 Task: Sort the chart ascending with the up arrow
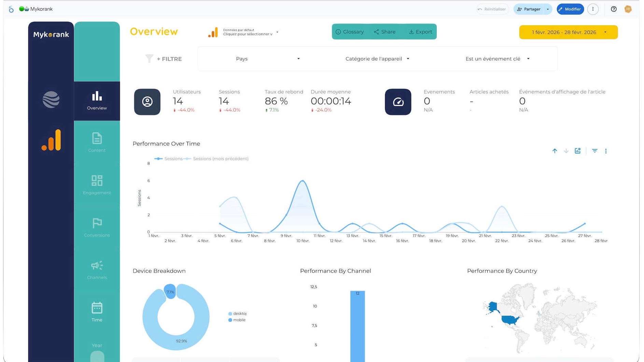pyautogui.click(x=555, y=151)
